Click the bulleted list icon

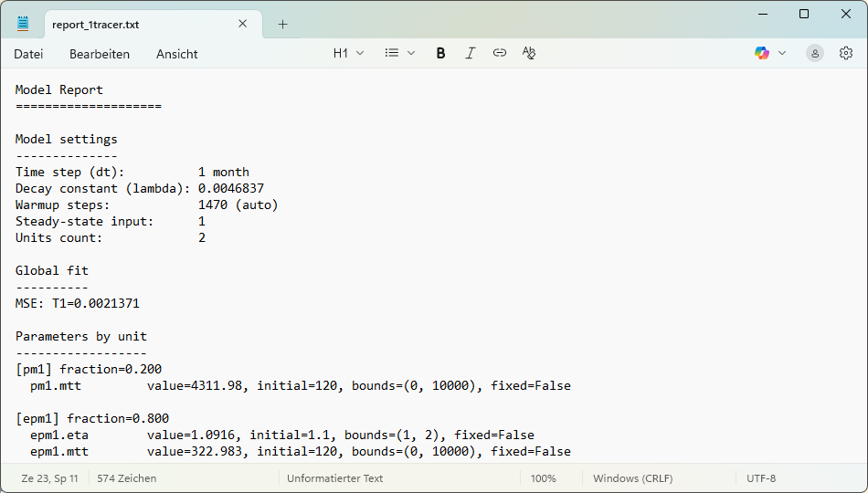click(392, 53)
